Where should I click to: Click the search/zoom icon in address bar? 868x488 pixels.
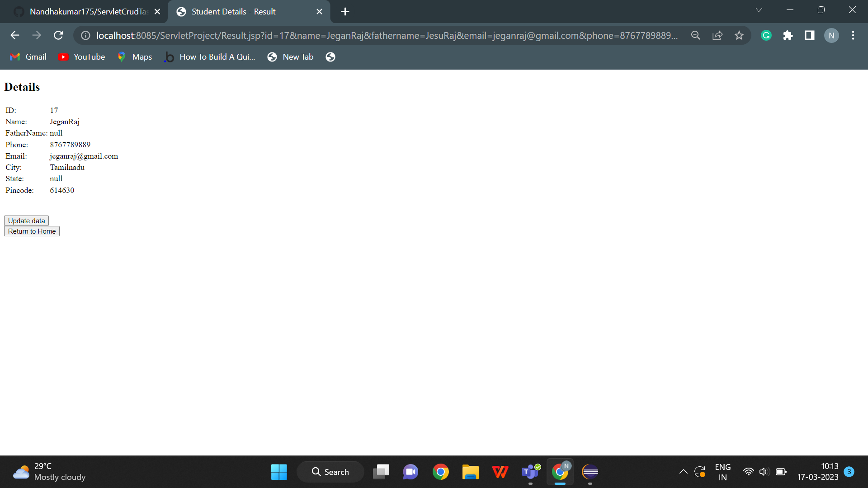click(x=696, y=35)
